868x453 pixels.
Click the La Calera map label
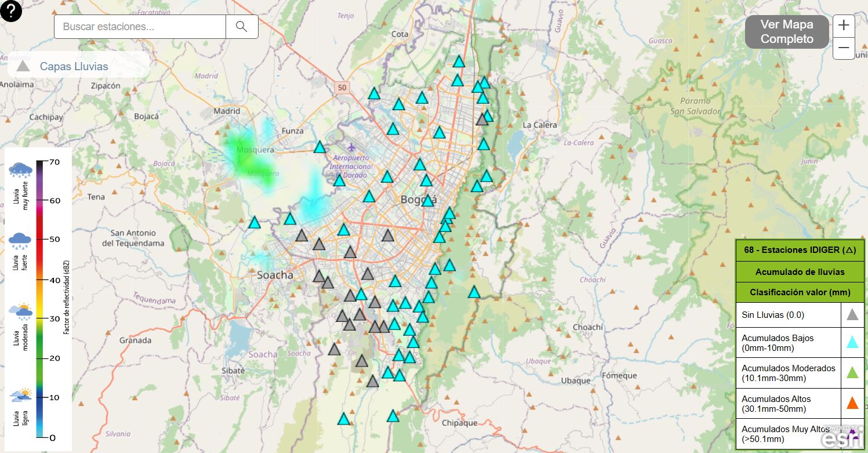[539, 125]
